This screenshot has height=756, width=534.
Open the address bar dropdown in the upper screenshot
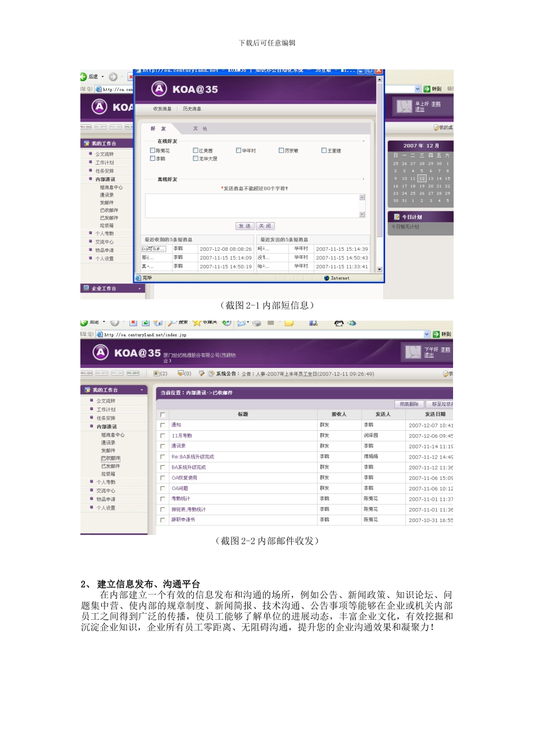pos(418,89)
